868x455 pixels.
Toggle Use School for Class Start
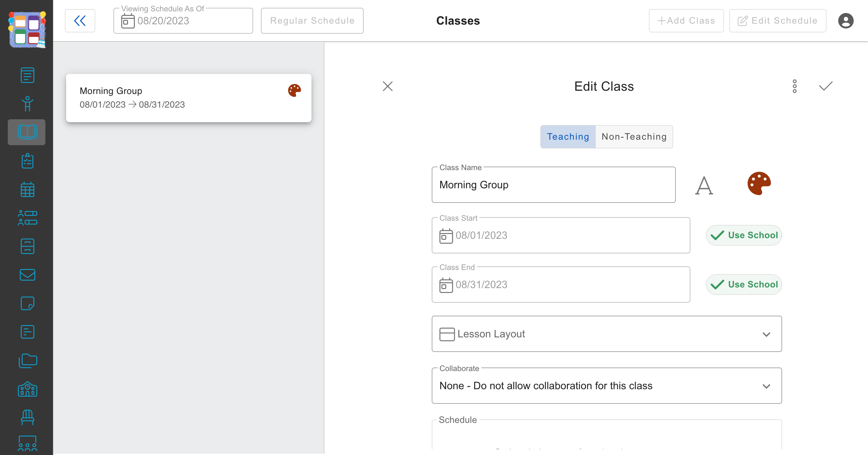(x=744, y=235)
